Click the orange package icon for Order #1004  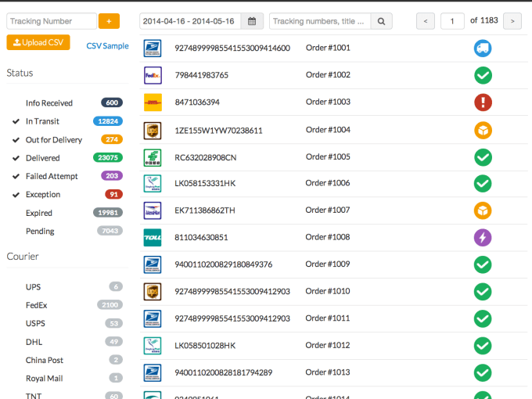(483, 130)
